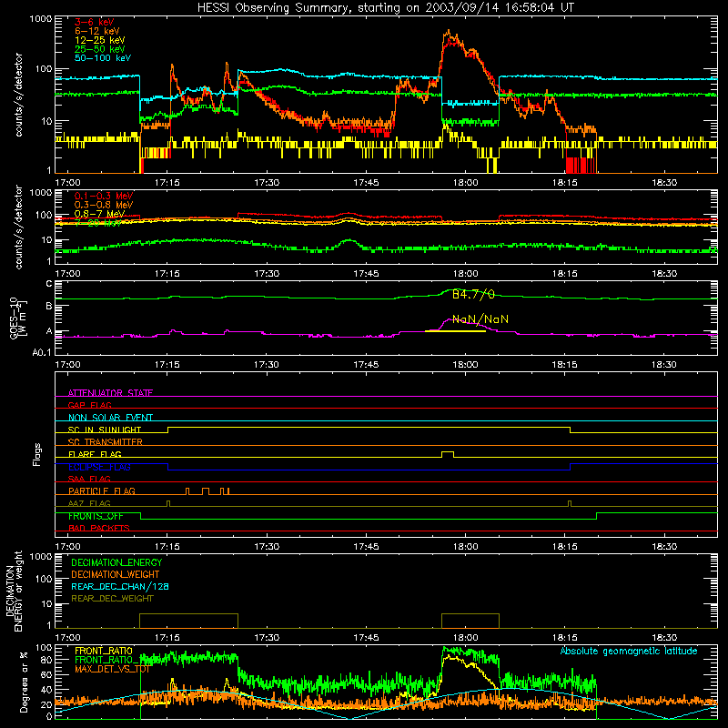Click the HESSI Observing Summary title text
The image size is (728, 728).
click(385, 8)
